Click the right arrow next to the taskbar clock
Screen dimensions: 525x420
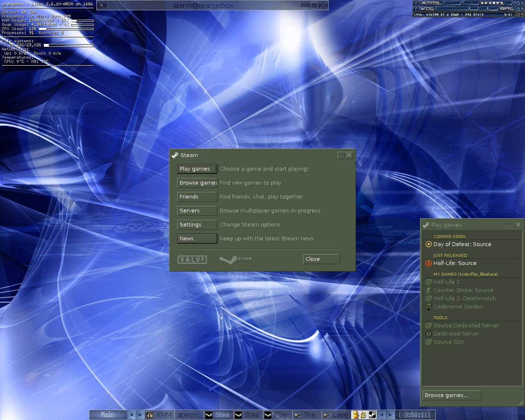(390, 415)
